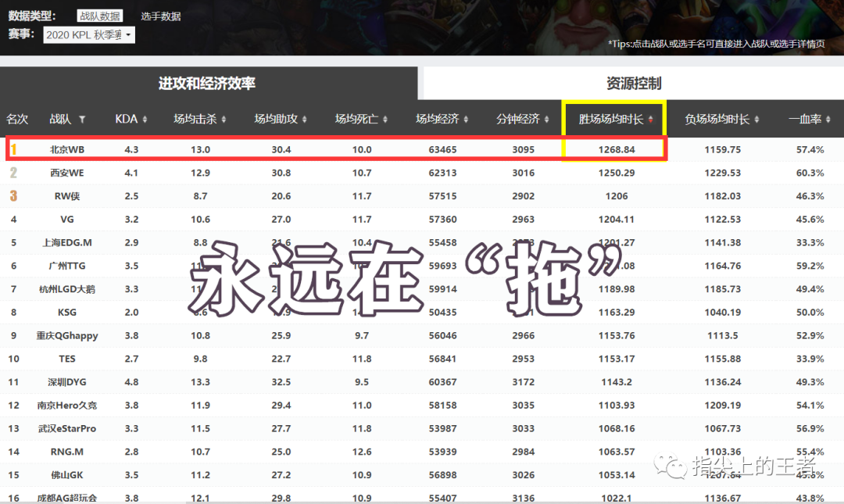Viewport: 844px width, 504px height.
Task: Open team page for KSG
Action: click(66, 313)
